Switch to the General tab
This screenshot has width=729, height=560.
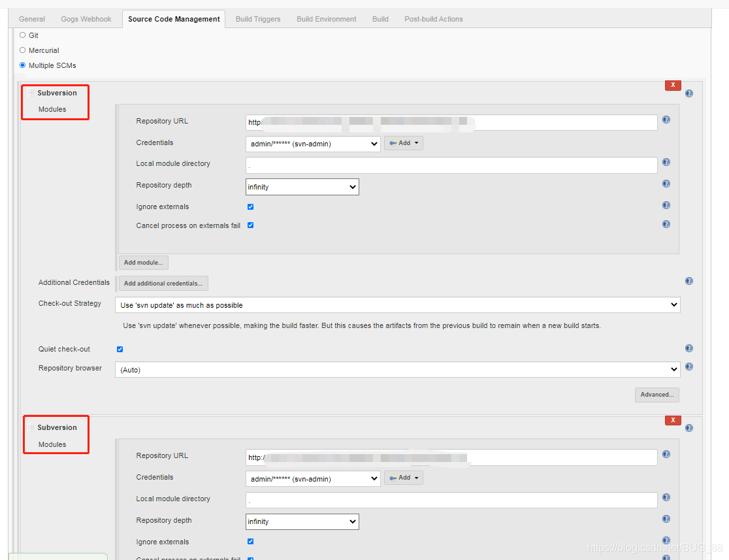coord(32,19)
